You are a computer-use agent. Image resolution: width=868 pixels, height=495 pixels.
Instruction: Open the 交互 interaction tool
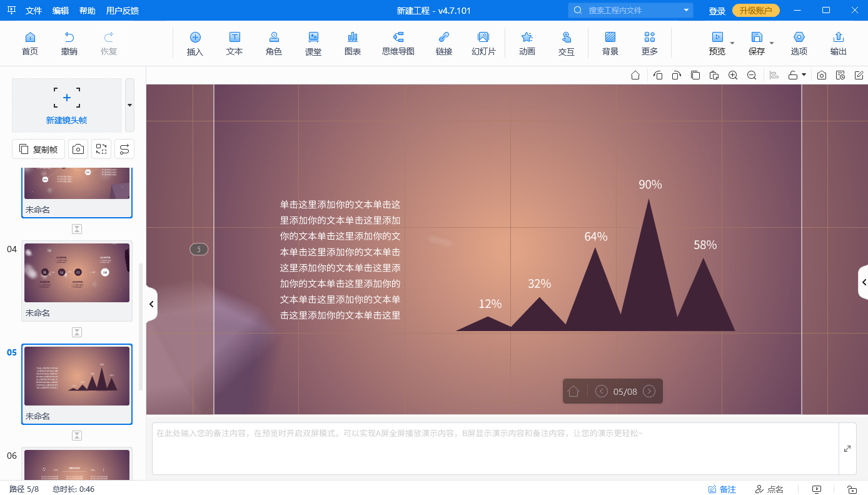[x=567, y=43]
